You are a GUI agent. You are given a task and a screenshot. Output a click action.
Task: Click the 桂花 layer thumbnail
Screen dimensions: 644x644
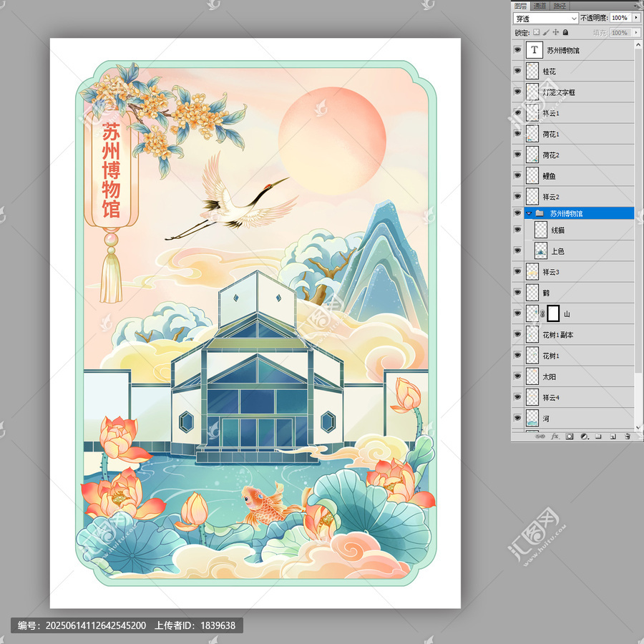coord(532,71)
